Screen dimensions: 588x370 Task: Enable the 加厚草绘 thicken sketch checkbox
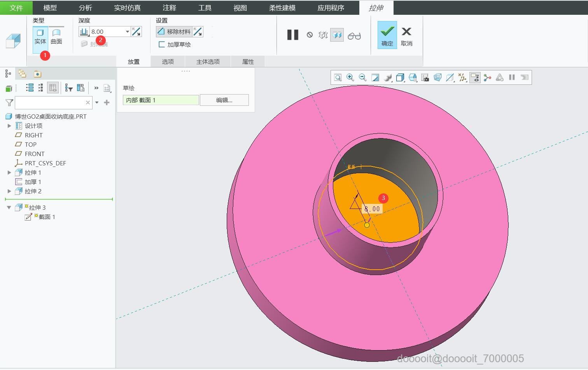(x=162, y=44)
